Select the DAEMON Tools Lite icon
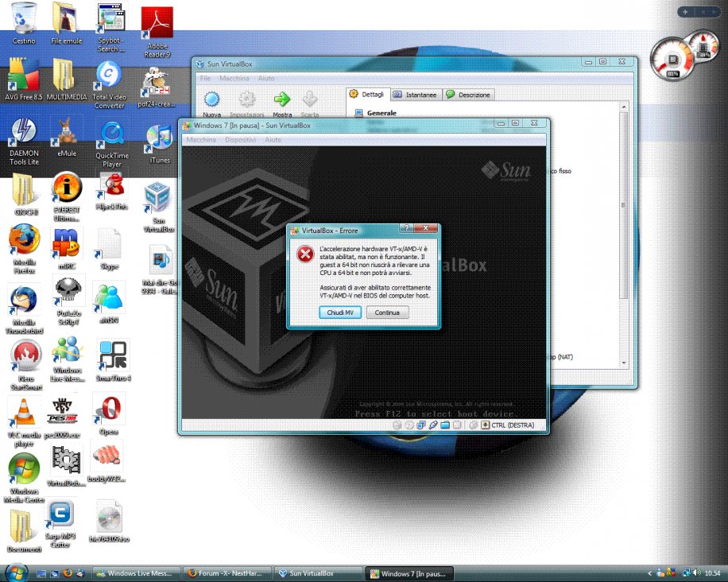728x582 pixels. 24,142
